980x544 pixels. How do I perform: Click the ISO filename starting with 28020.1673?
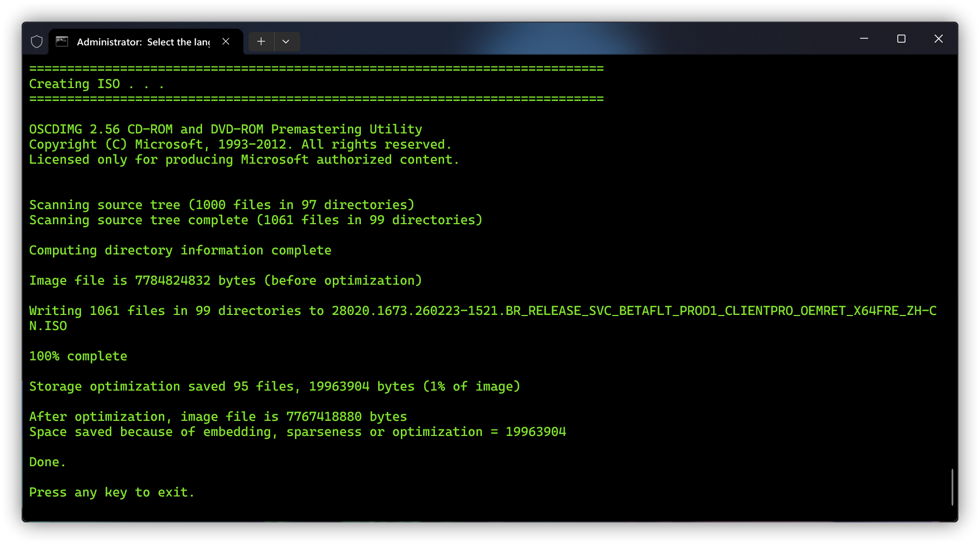tap(633, 311)
